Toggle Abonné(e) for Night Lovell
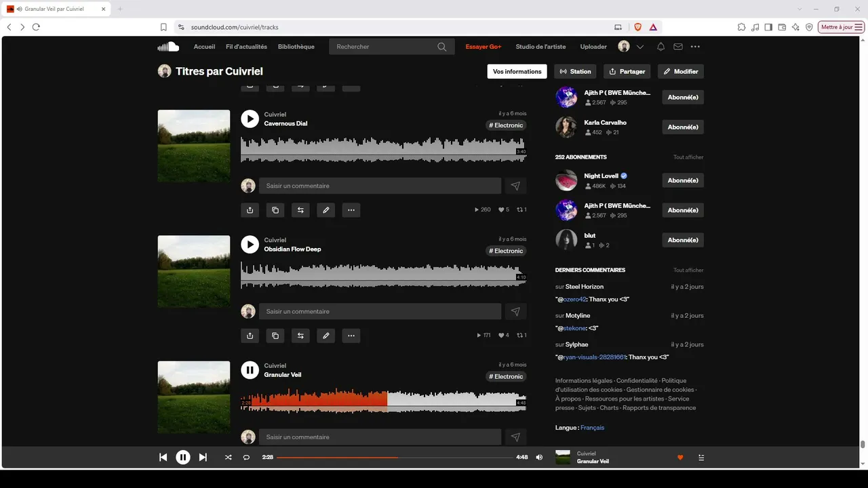The image size is (868, 488). point(683,180)
